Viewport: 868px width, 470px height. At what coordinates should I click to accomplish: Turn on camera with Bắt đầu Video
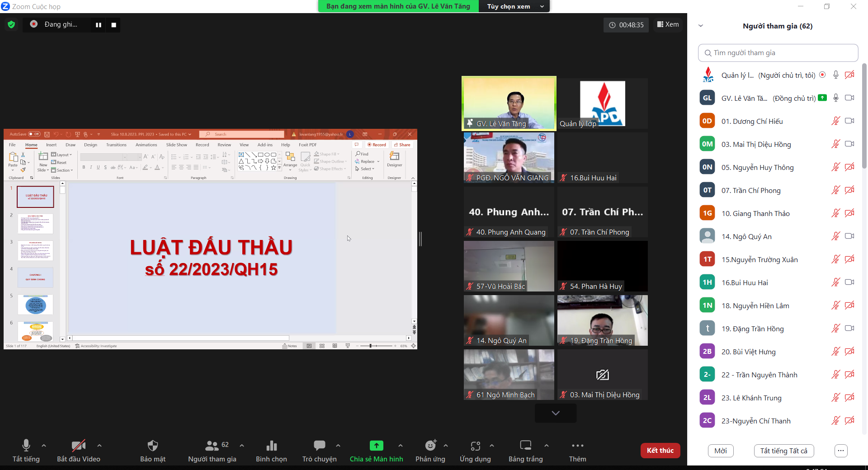click(78, 446)
